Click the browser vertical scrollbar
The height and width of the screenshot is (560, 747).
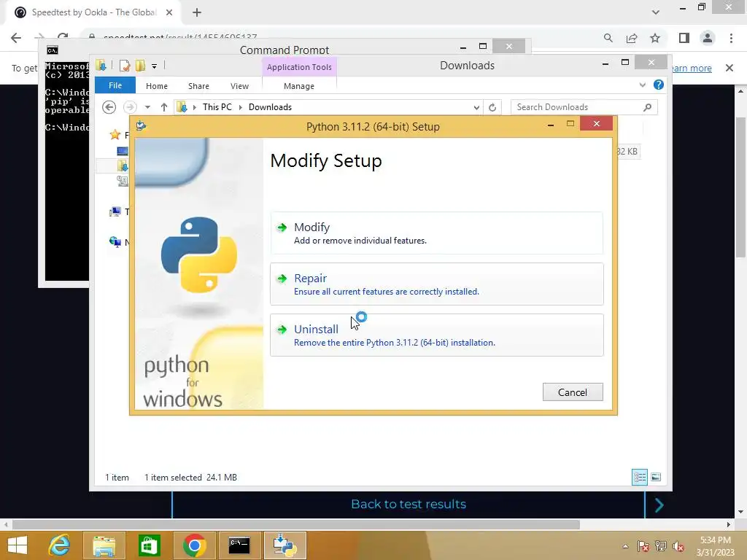pos(740,187)
